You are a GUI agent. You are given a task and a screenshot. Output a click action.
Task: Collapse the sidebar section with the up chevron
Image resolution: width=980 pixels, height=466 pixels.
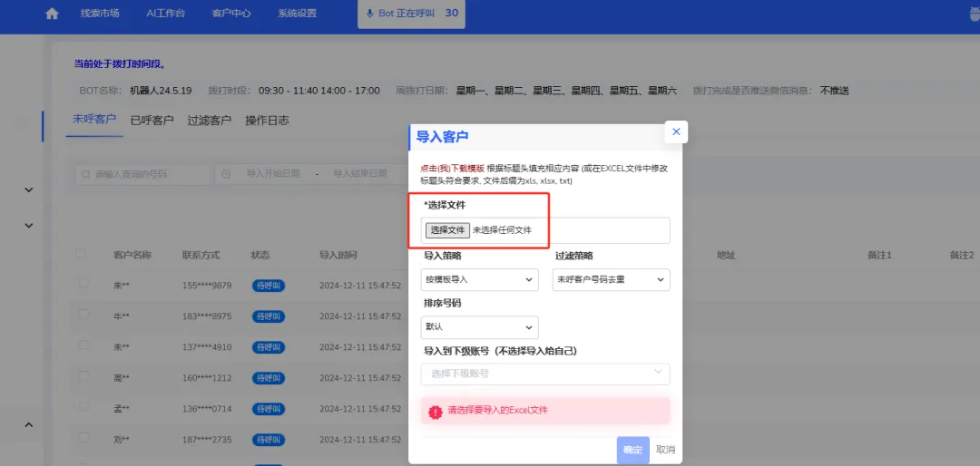point(28,425)
